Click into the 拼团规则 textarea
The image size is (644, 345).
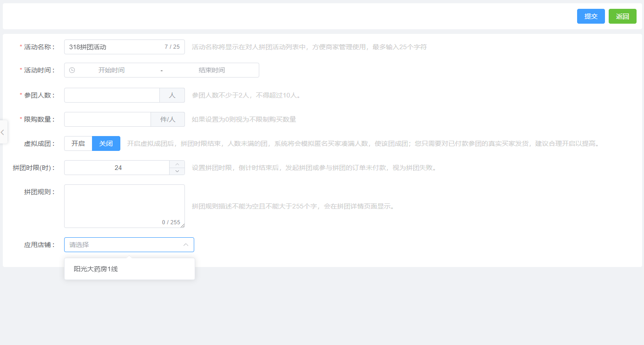coord(124,206)
